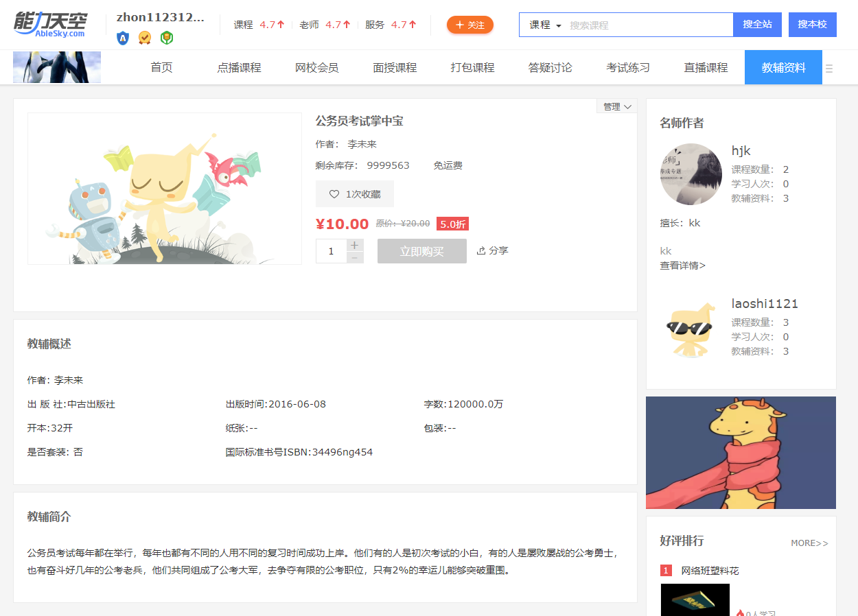Screen dimensions: 858x616
Task: Increase quantity with the plus stepper
Action: coord(354,245)
